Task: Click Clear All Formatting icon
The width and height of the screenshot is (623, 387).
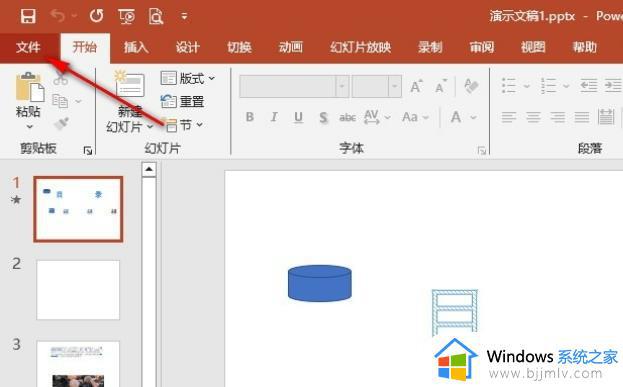Action: tap(472, 86)
